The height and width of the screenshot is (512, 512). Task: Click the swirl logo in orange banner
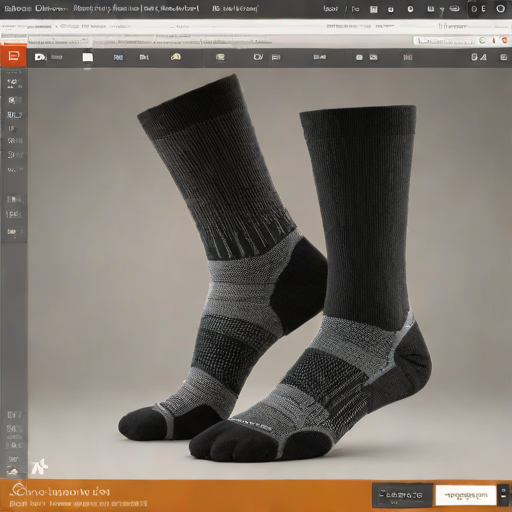18,489
